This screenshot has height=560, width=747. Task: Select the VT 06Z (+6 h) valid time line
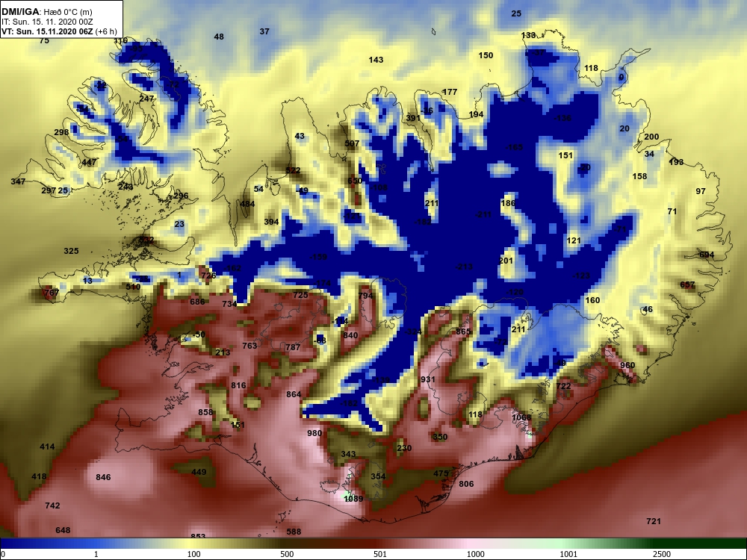tap(59, 32)
